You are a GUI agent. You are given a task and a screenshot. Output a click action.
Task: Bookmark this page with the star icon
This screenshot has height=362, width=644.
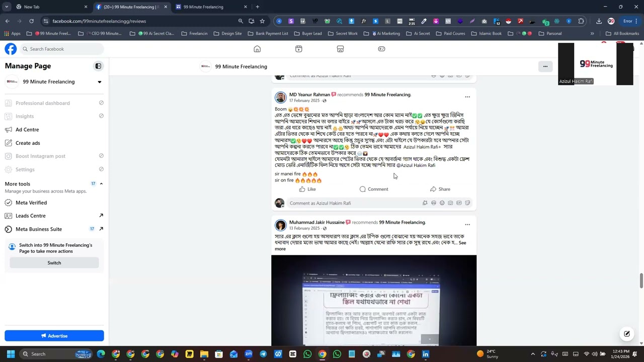click(262, 21)
